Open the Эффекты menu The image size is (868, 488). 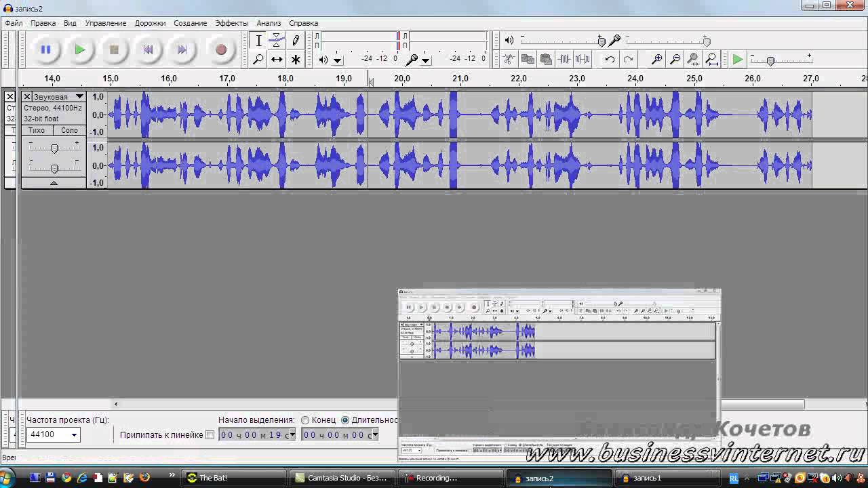click(x=231, y=23)
